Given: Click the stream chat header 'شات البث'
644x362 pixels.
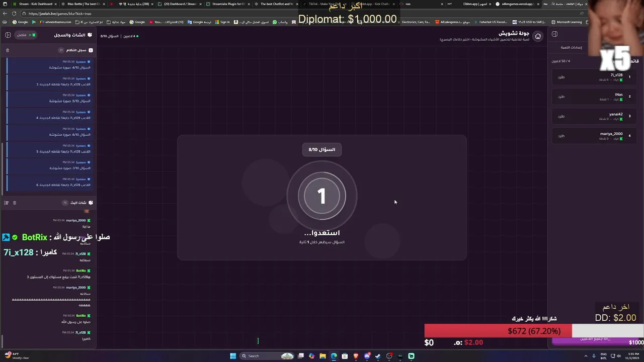Looking at the screenshot, I should click(x=78, y=203).
